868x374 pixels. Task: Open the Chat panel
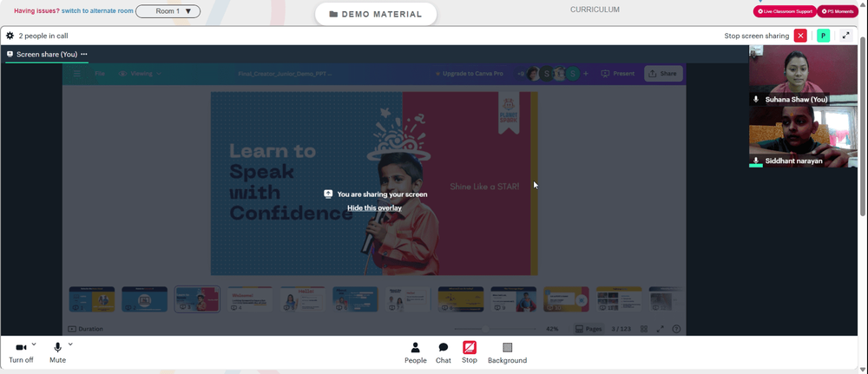click(x=444, y=353)
